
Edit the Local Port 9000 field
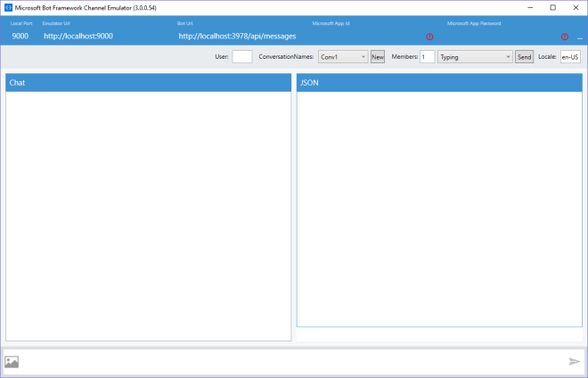(20, 37)
